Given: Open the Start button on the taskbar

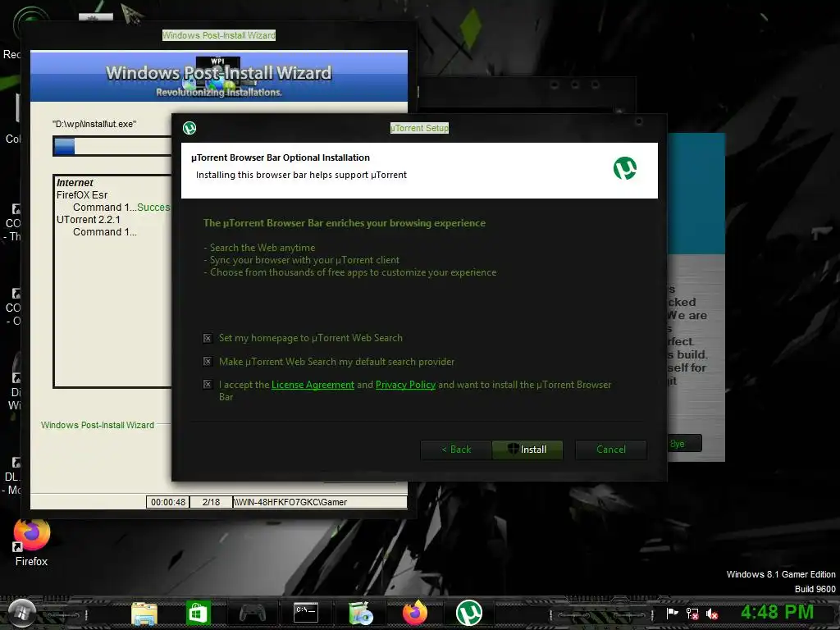Looking at the screenshot, I should 22,613.
